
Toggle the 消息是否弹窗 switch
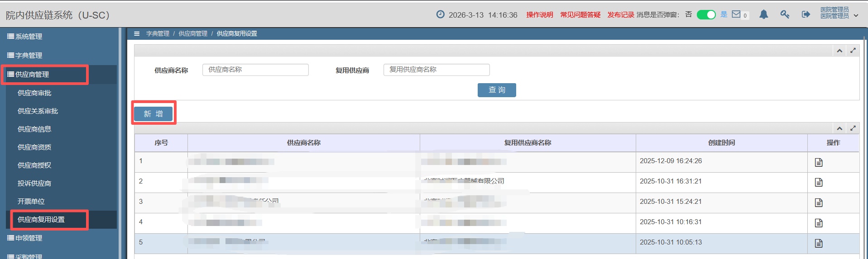706,15
